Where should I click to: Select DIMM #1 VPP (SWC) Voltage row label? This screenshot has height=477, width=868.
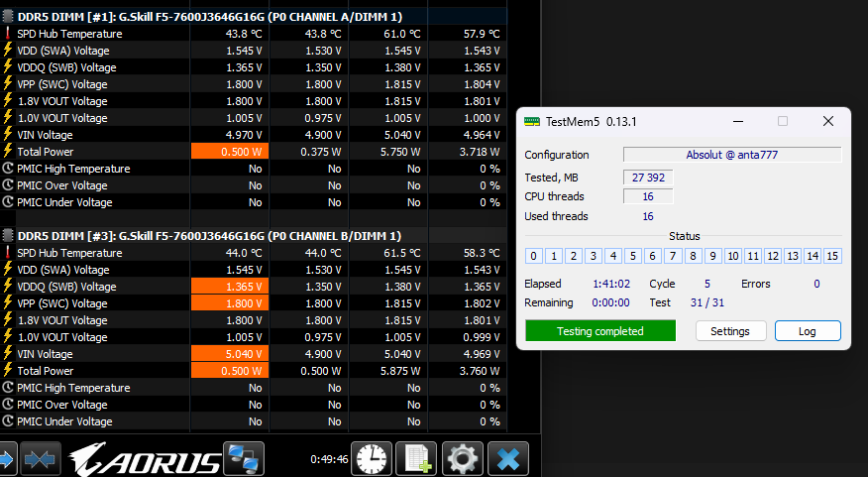(x=62, y=84)
